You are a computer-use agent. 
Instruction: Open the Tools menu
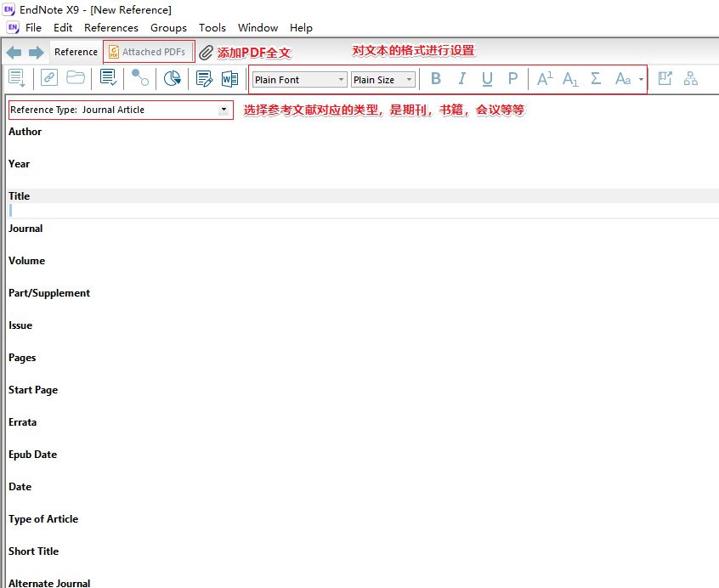(x=212, y=27)
